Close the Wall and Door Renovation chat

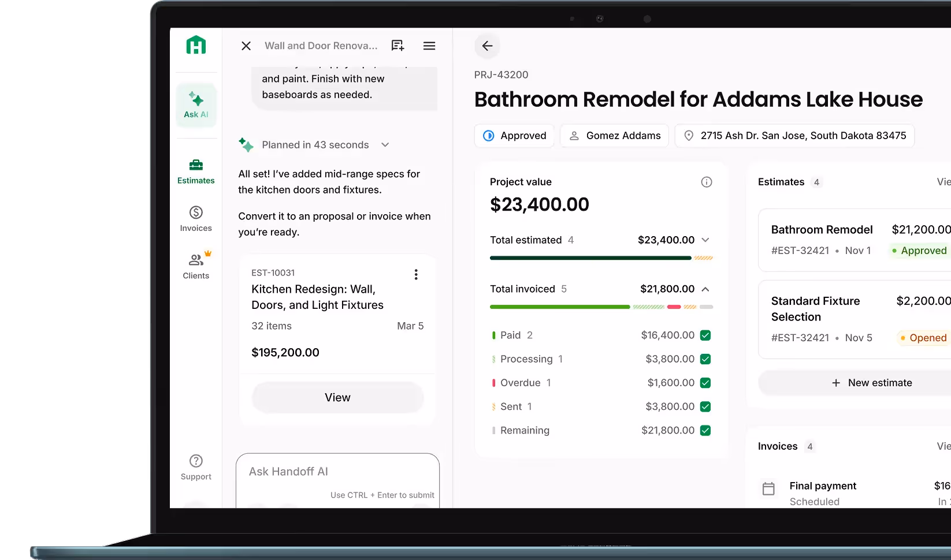[x=246, y=46]
